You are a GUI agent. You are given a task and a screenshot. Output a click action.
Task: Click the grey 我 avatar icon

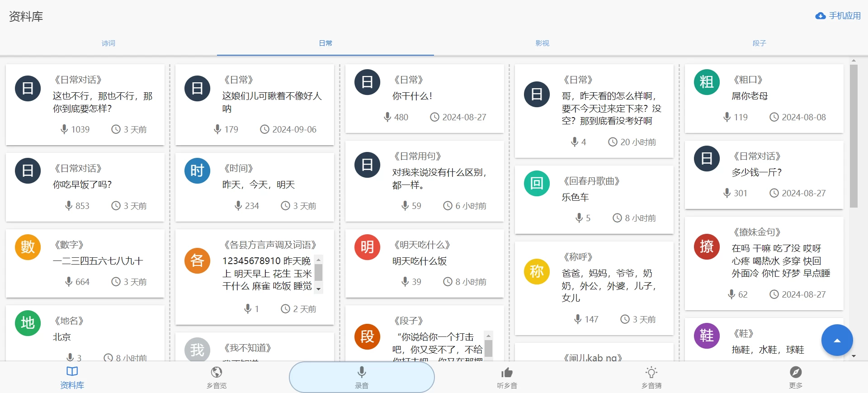click(198, 350)
